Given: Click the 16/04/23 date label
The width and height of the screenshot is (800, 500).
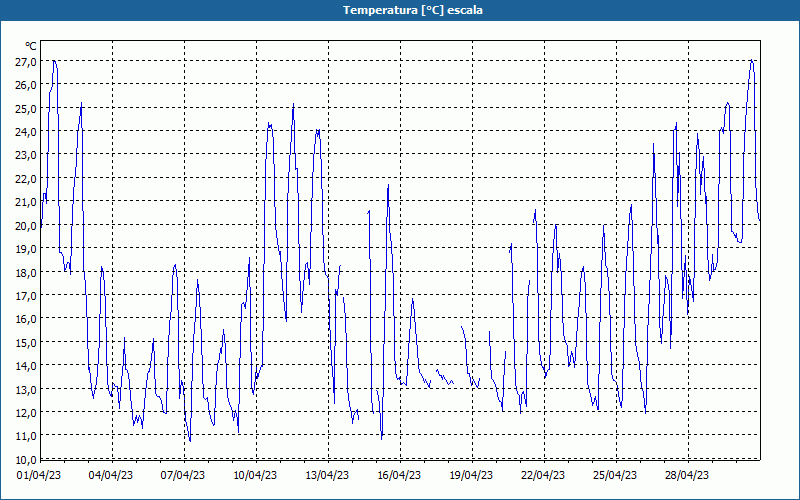Looking at the screenshot, I should click(399, 476).
